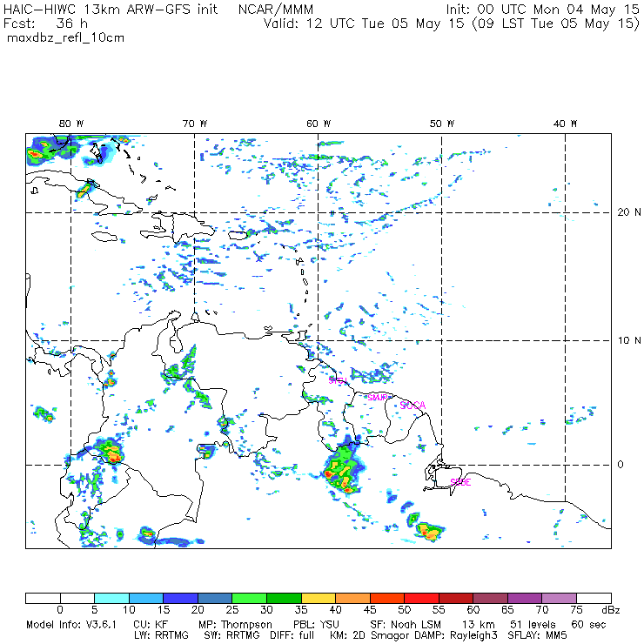The image size is (644, 644).
Task: Click the "LW: RRTMG" model setting
Action: point(161,635)
